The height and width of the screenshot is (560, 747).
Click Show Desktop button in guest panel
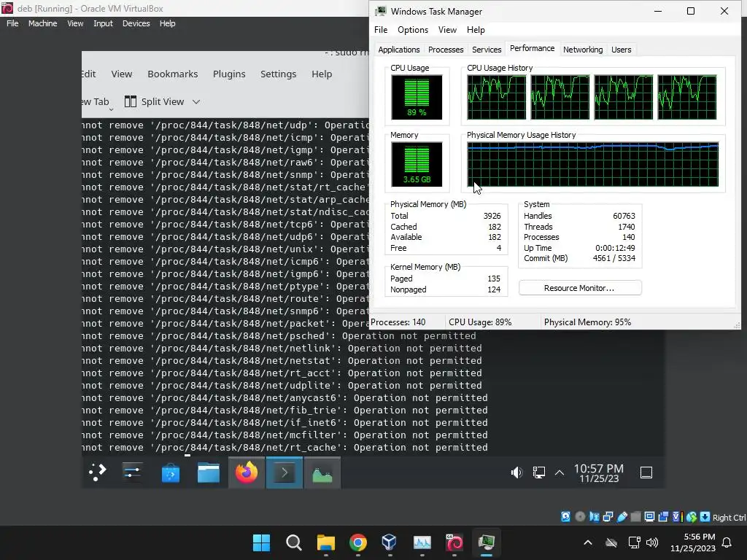tap(646, 472)
